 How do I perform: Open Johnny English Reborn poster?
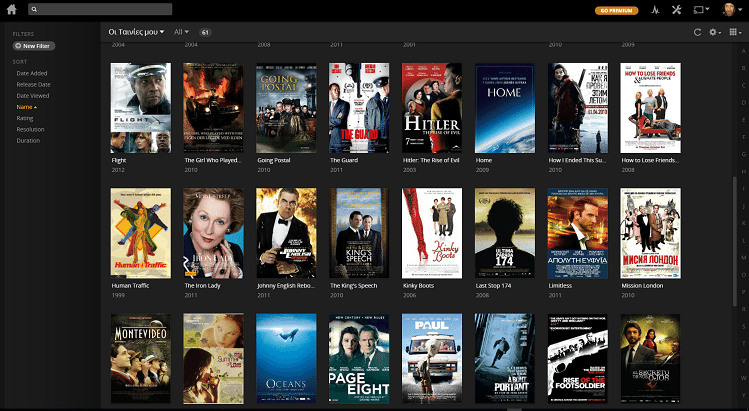coord(286,233)
